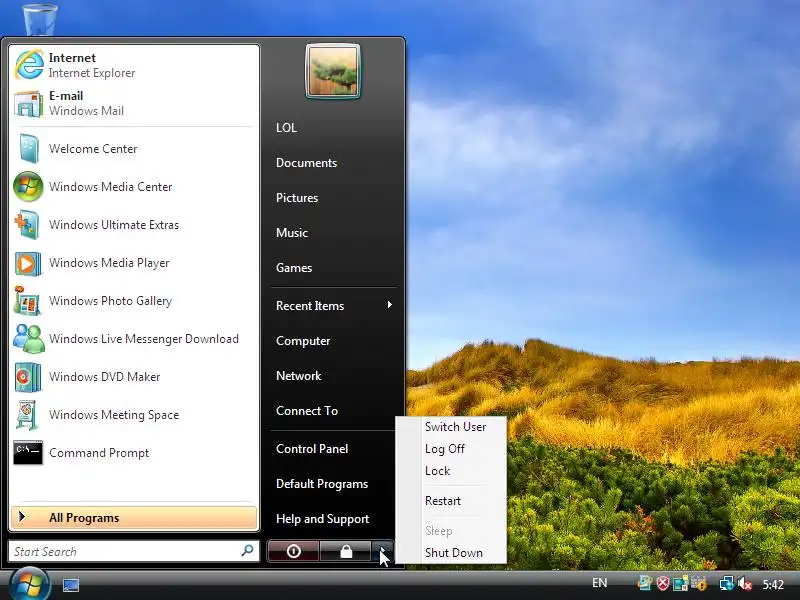
Task: Click the search magnifier icon
Action: pos(247,551)
